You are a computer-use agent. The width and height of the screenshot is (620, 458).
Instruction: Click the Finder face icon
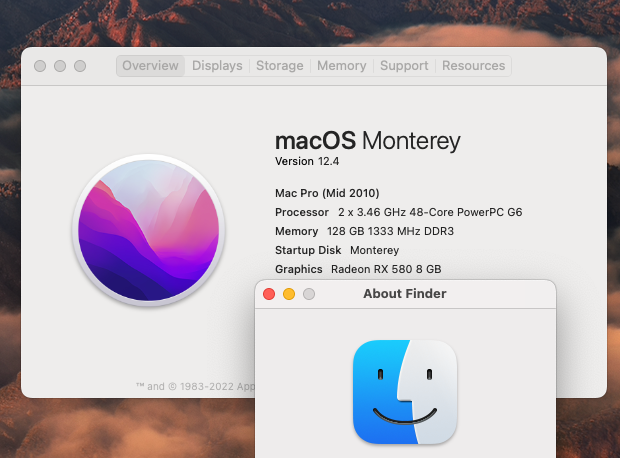tap(405, 392)
